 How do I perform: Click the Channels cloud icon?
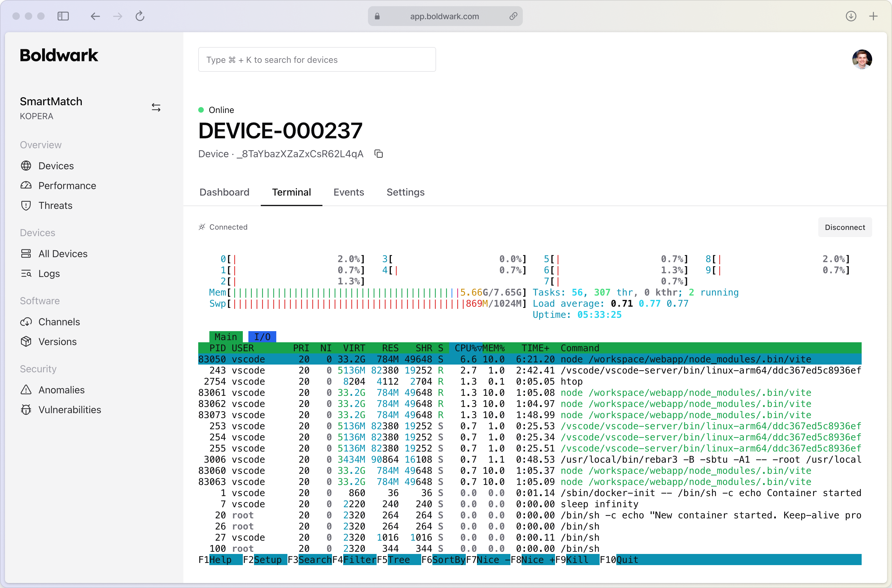click(26, 322)
